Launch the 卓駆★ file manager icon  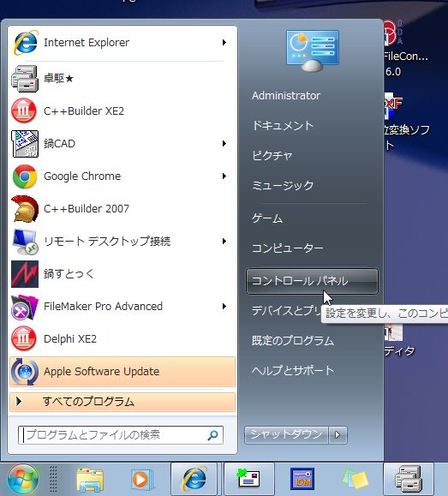25,79
